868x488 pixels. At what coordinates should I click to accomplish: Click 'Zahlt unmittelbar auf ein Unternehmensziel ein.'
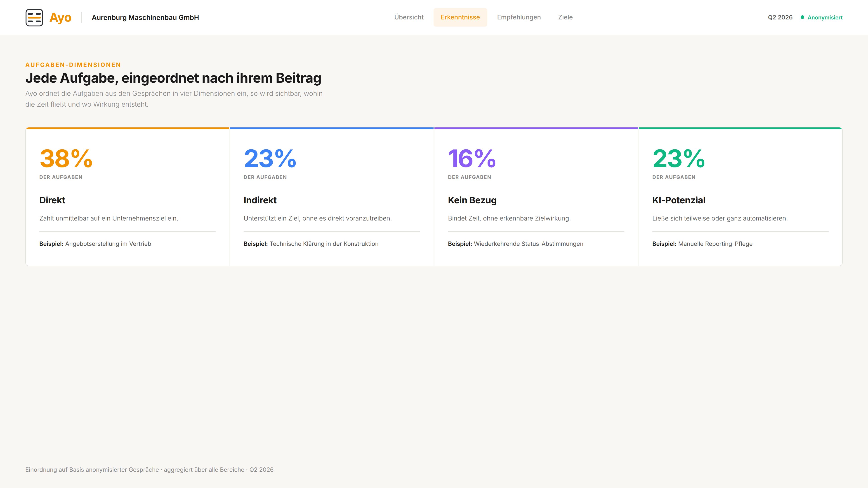click(108, 218)
